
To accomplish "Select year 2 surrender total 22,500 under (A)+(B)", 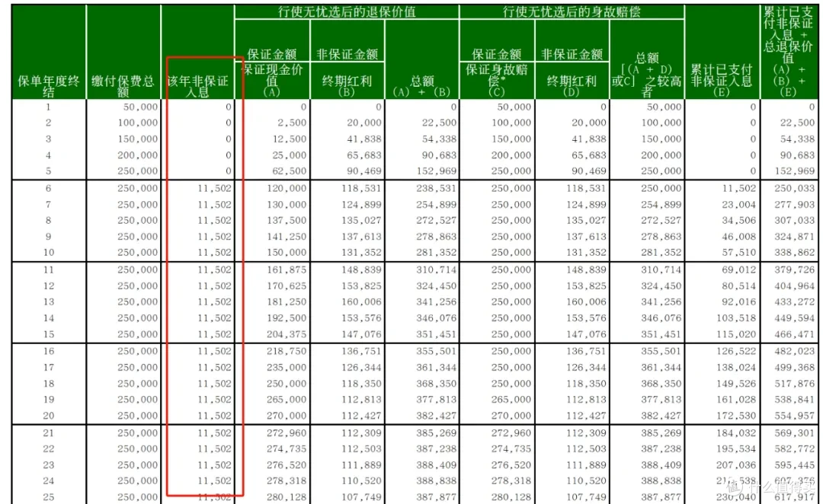I will click(x=440, y=123).
